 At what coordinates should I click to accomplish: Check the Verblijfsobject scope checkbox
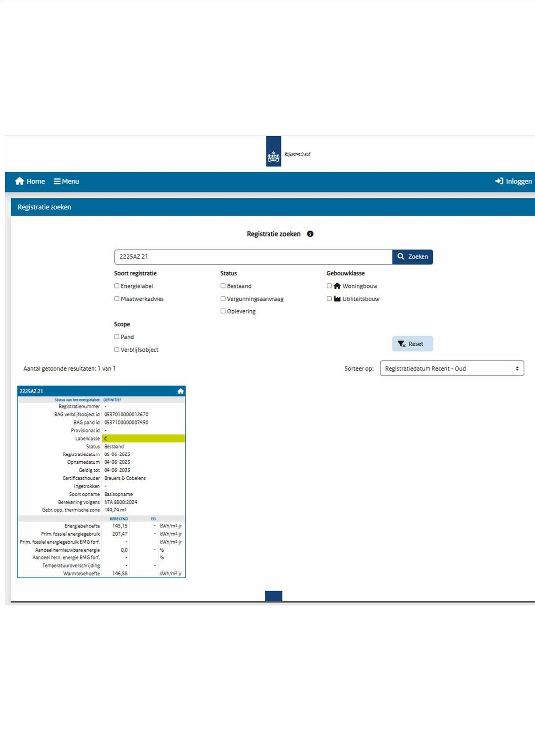[x=117, y=349]
